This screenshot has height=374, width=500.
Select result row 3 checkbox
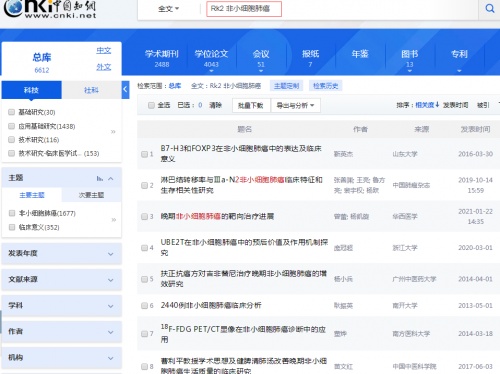144,217
